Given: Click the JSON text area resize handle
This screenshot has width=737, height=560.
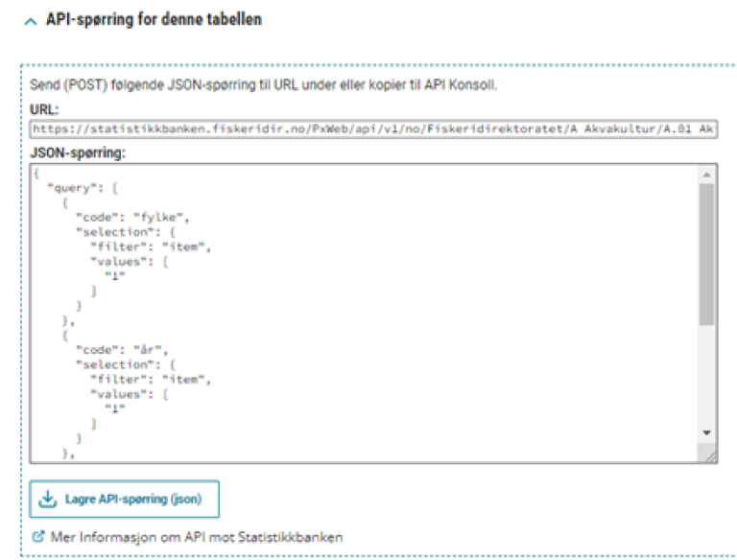Looking at the screenshot, I should 709,458.
